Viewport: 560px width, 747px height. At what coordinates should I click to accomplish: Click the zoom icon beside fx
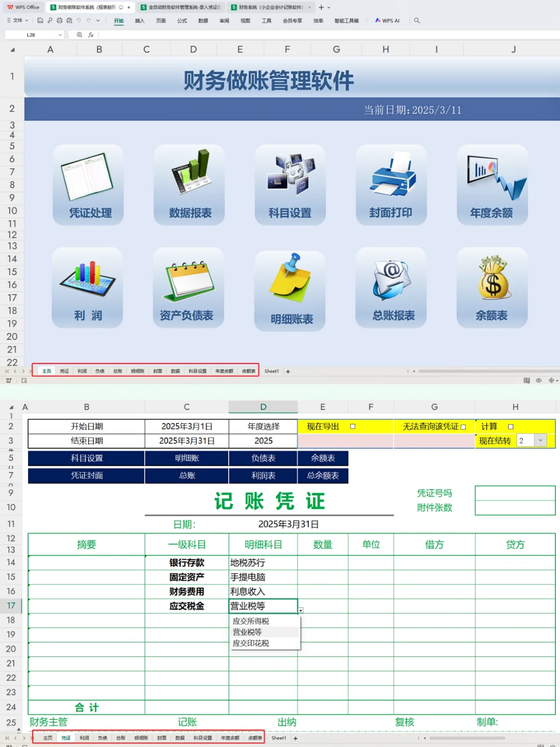click(x=79, y=35)
